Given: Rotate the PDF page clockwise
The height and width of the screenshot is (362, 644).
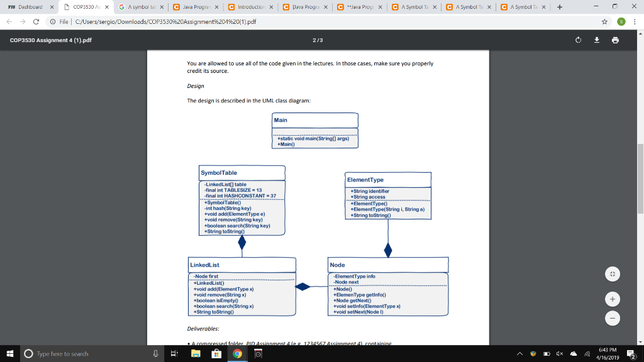Looking at the screenshot, I should pyautogui.click(x=577, y=39).
